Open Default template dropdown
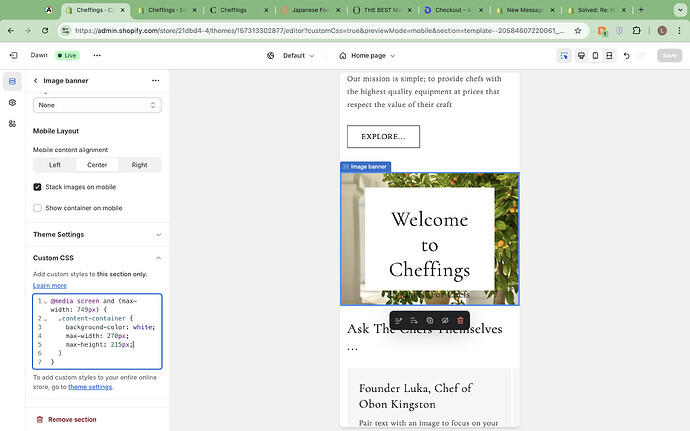Screen dimensions: 690x431 coord(298,55)
